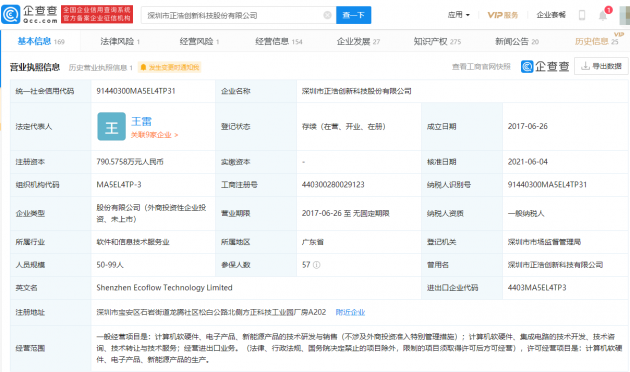Click the 王 avatar thumbnail
This screenshot has width=630, height=372.
[111, 127]
